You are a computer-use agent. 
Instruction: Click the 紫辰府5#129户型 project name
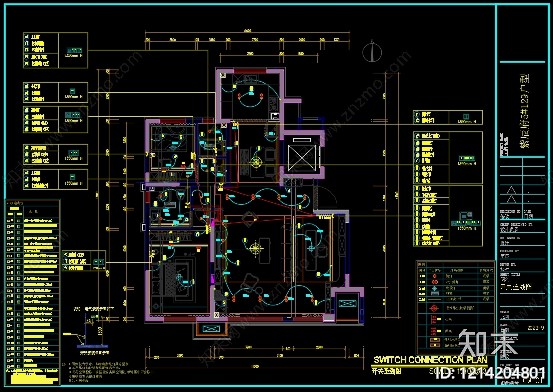click(x=524, y=111)
